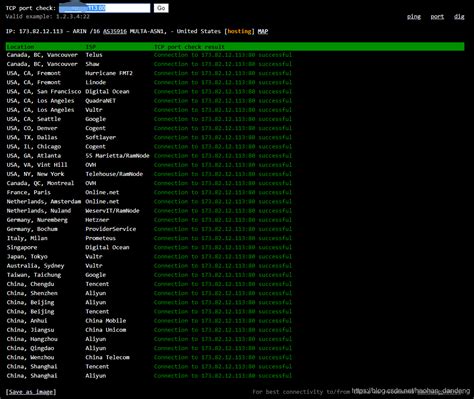Select the Hetzner ISP cell
474x399 pixels.
tap(97, 220)
